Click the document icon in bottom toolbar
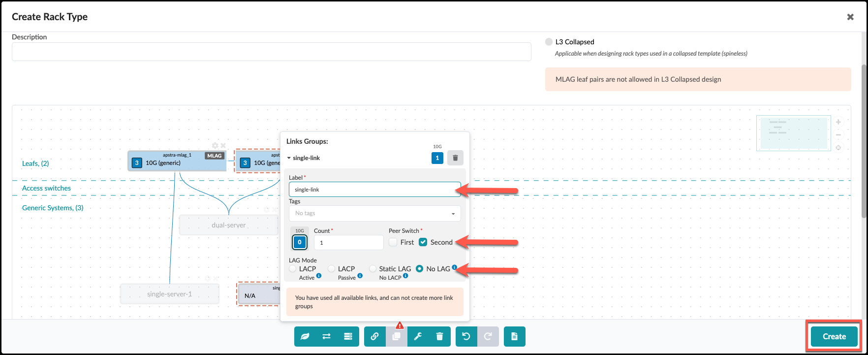Viewport: 868px width, 355px height. [x=514, y=337]
